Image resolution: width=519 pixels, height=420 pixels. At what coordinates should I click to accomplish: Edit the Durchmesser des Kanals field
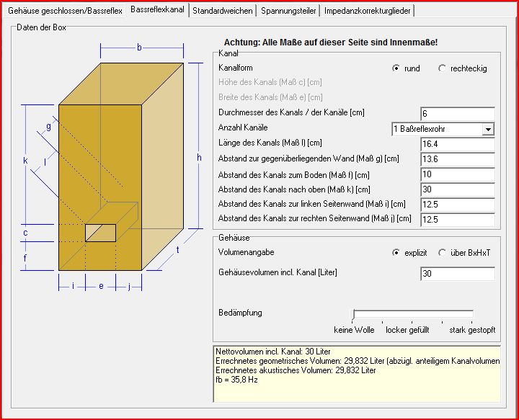458,114
